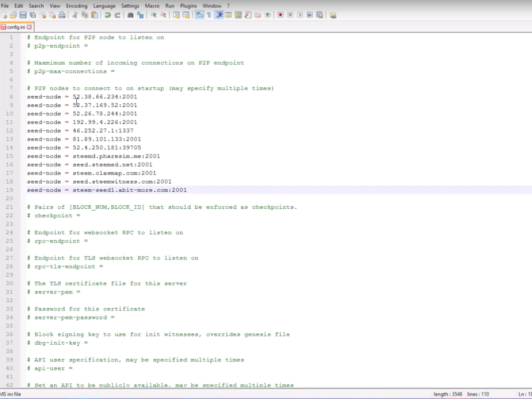The width and height of the screenshot is (532, 399).
Task: Create a new document with the New icon
Action: [x=4, y=15]
